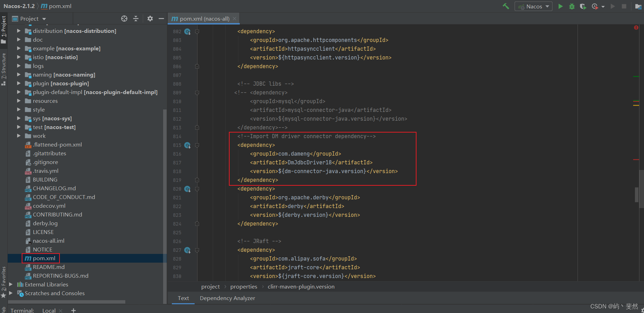The image size is (644, 313).
Task: Click 'properties' in the breadcrumb
Action: pyautogui.click(x=244, y=286)
